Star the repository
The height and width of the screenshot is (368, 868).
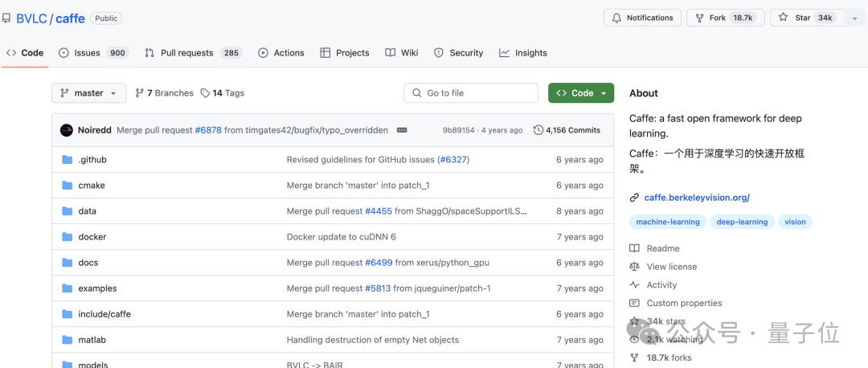pyautogui.click(x=807, y=18)
